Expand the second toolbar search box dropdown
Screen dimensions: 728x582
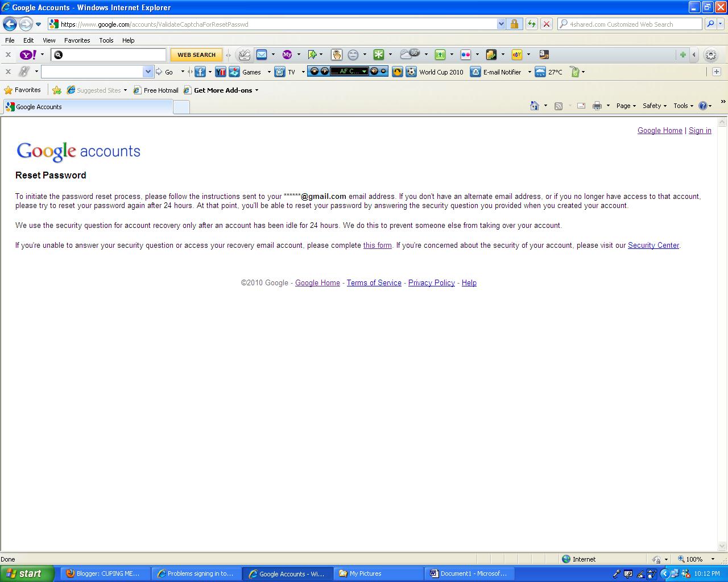tap(148, 72)
